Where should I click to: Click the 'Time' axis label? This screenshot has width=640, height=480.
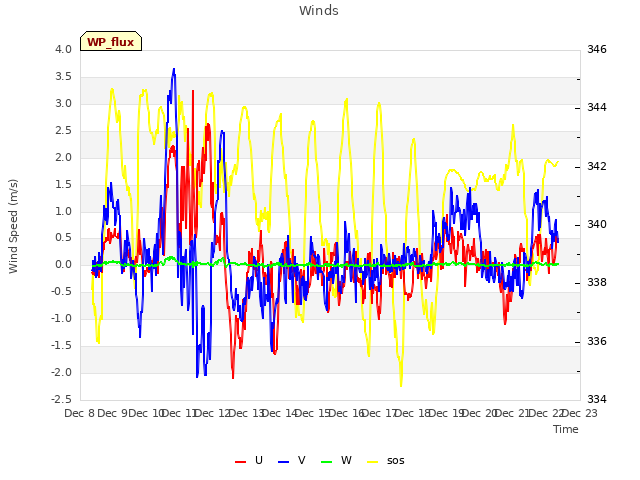coord(566,429)
